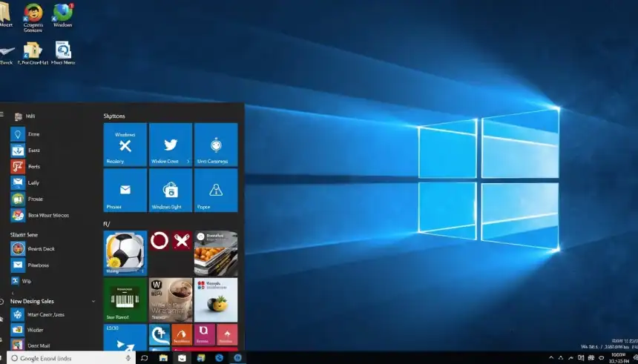Click the red X tile

pyautogui.click(x=182, y=240)
